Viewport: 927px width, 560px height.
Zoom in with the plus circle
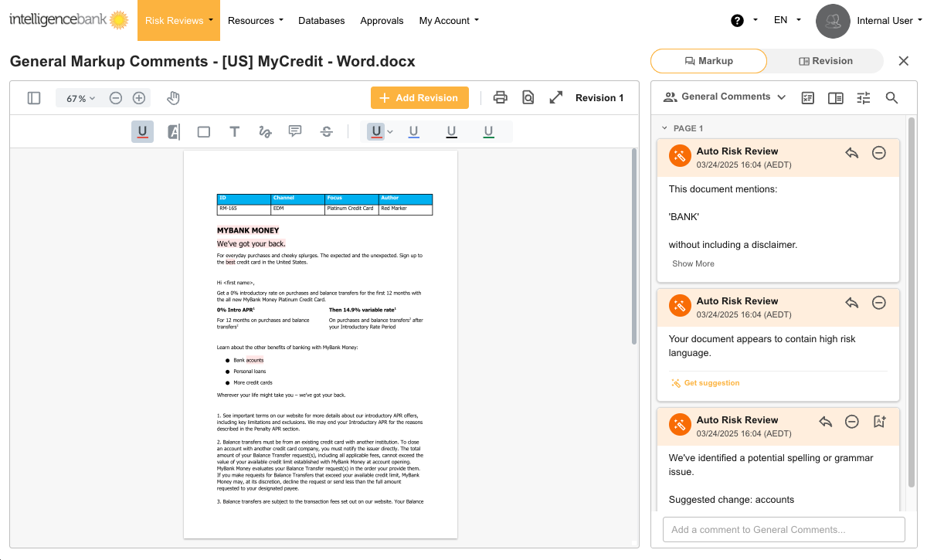(x=139, y=98)
